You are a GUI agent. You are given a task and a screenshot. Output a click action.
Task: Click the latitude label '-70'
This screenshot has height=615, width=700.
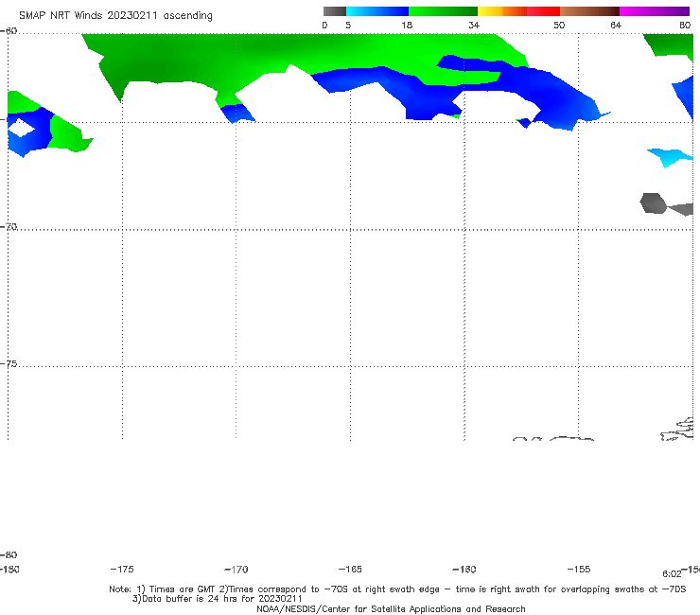point(9,227)
